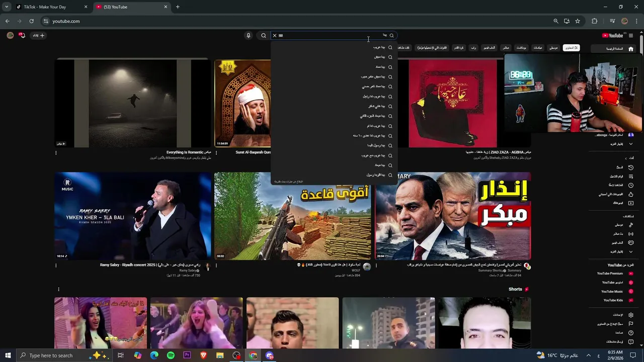
Task: Choose the هاني شاكر search suggestion
Action: click(334, 106)
